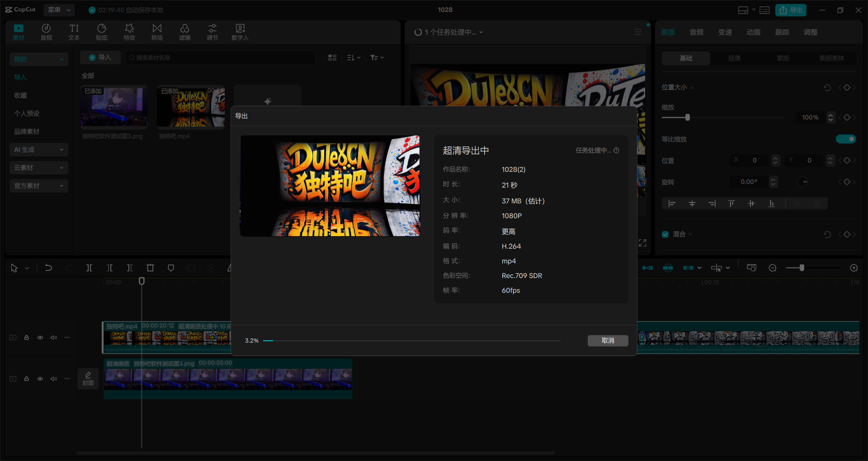868x461 pixels.
Task: Open the sort order dropdown in media panel
Action: 354,57
